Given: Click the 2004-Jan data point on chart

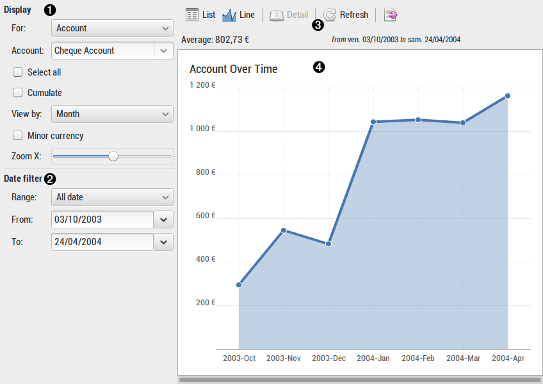Looking at the screenshot, I should coord(373,122).
